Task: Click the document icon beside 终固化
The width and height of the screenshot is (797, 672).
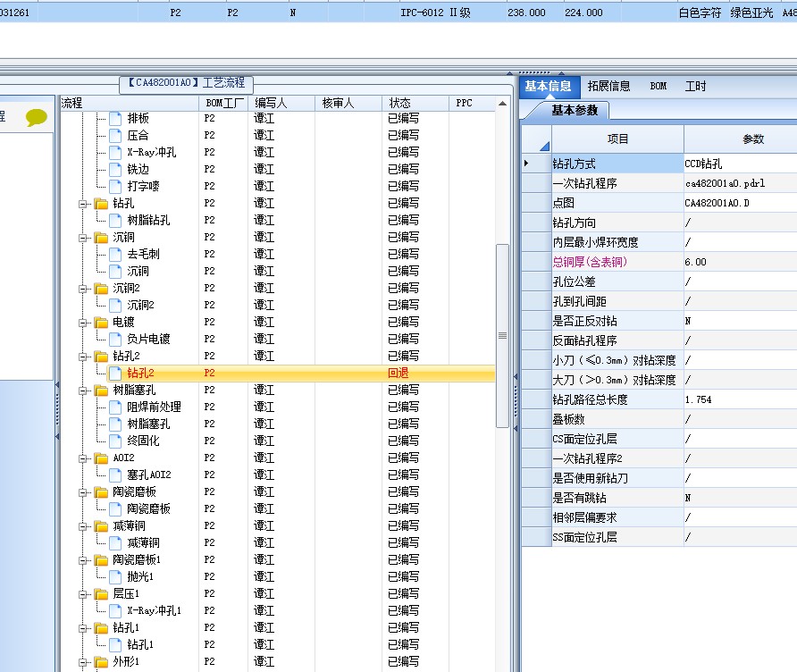Action: [115, 441]
